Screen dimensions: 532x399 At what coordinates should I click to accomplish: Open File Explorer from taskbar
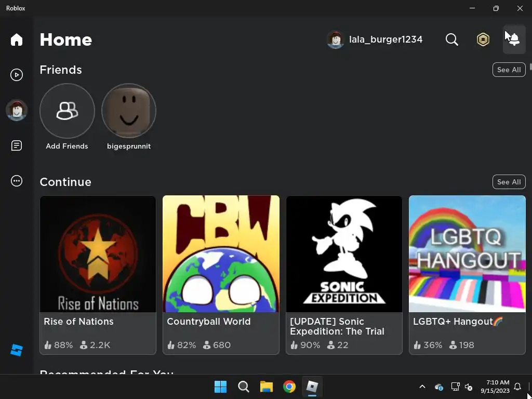pyautogui.click(x=267, y=387)
